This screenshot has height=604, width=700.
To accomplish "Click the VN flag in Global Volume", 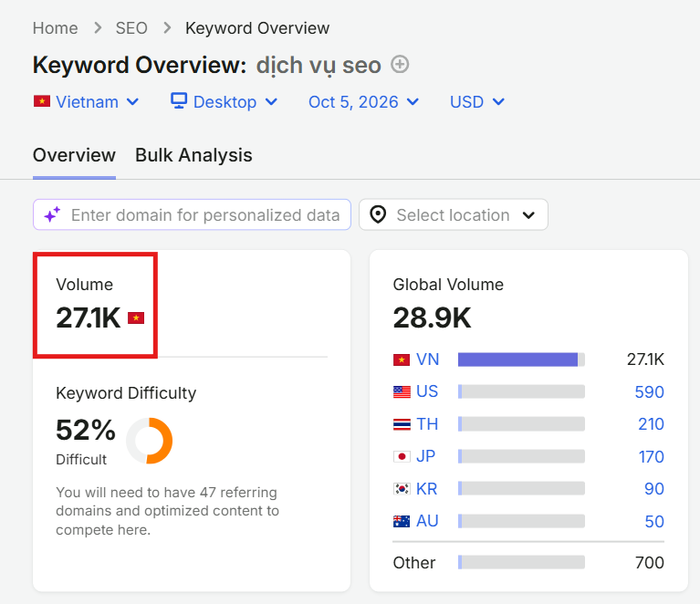I will pos(402,359).
